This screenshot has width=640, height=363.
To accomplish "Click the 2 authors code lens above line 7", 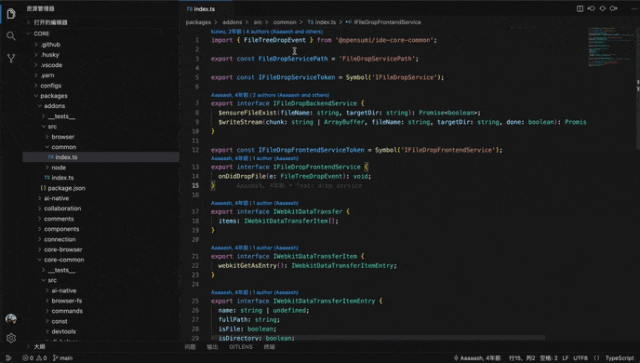I will click(291, 95).
